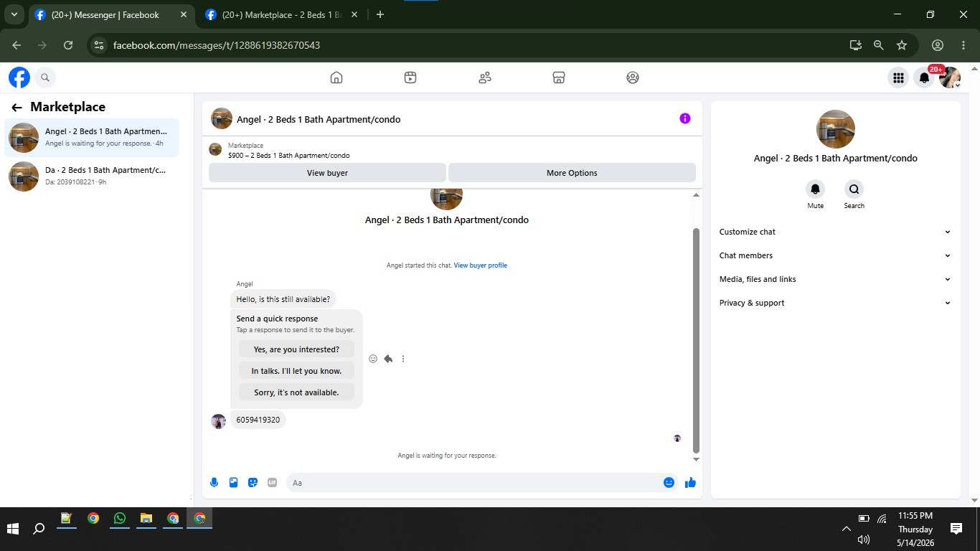980x551 pixels.
Task: Click the address bar URL
Action: (217, 45)
